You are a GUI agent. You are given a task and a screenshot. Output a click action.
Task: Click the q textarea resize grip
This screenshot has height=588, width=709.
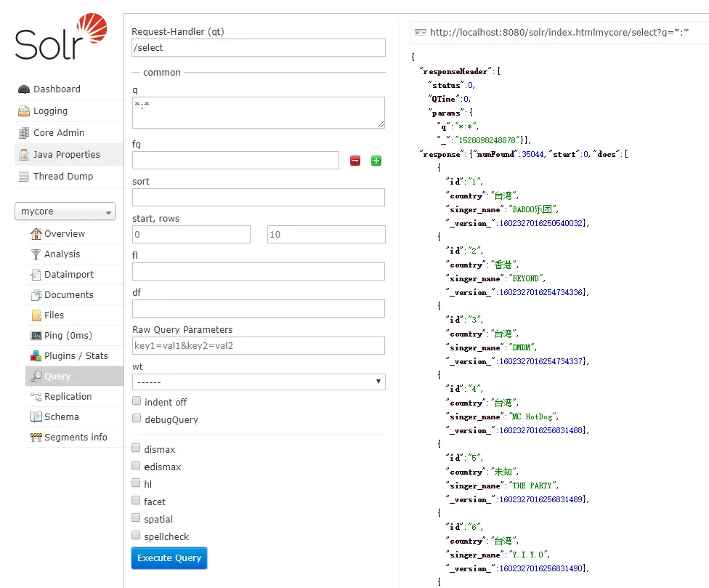click(x=380, y=124)
